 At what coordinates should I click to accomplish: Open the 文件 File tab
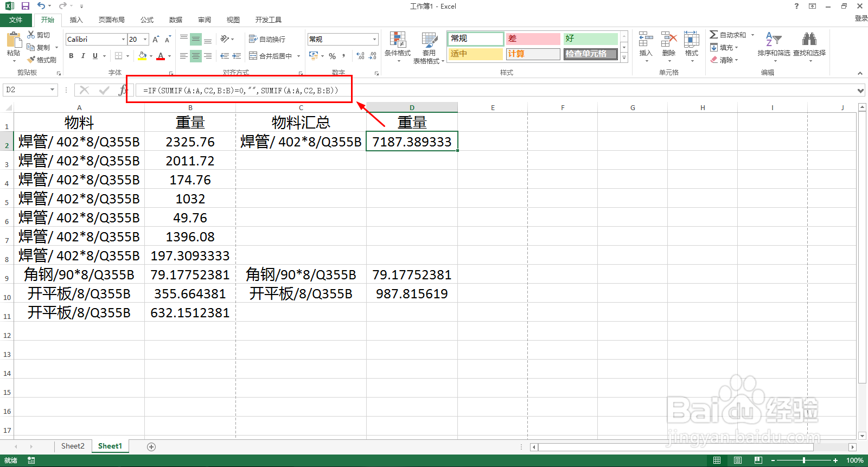[16, 20]
